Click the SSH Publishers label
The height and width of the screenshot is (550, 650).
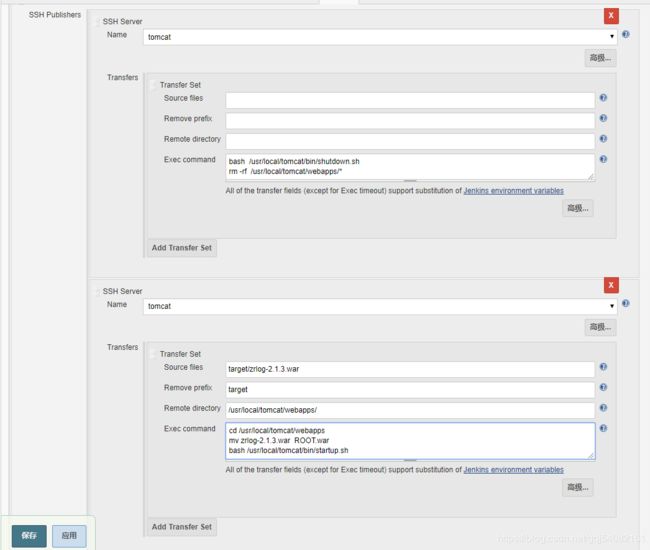point(55,15)
